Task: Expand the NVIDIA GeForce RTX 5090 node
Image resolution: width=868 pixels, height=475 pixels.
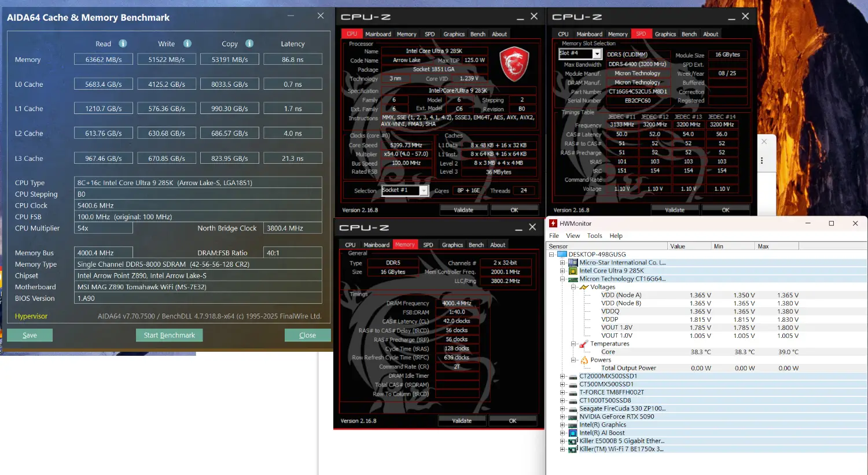Action: click(562, 417)
